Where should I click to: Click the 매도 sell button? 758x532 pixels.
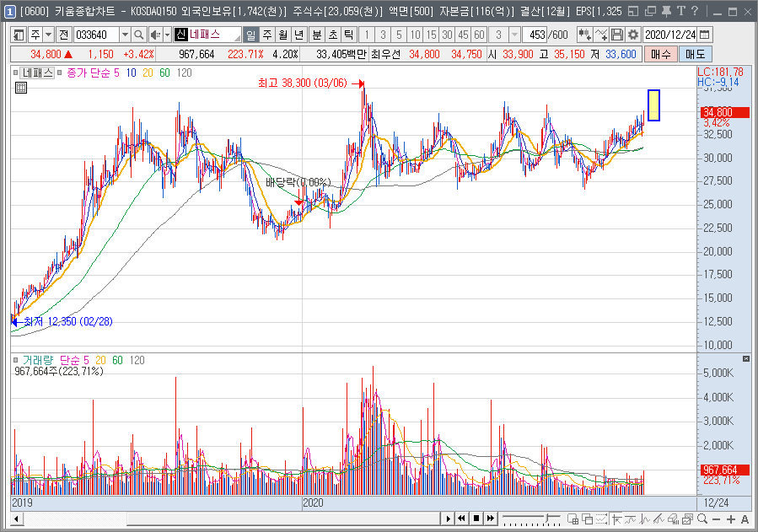(695, 54)
